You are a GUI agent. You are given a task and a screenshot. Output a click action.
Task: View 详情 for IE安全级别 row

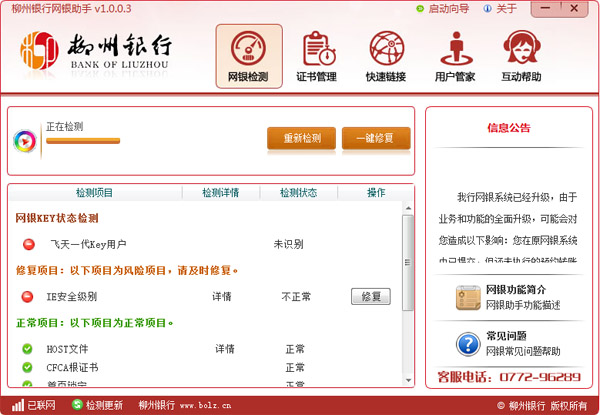(222, 297)
